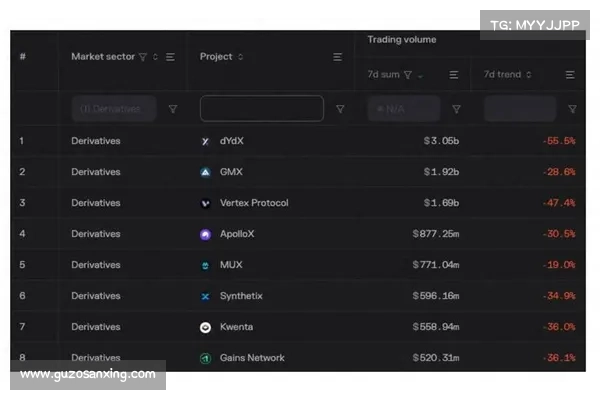Select the $877.25m trading volume cell
Viewport: 600px width, 400px height.
(436, 234)
